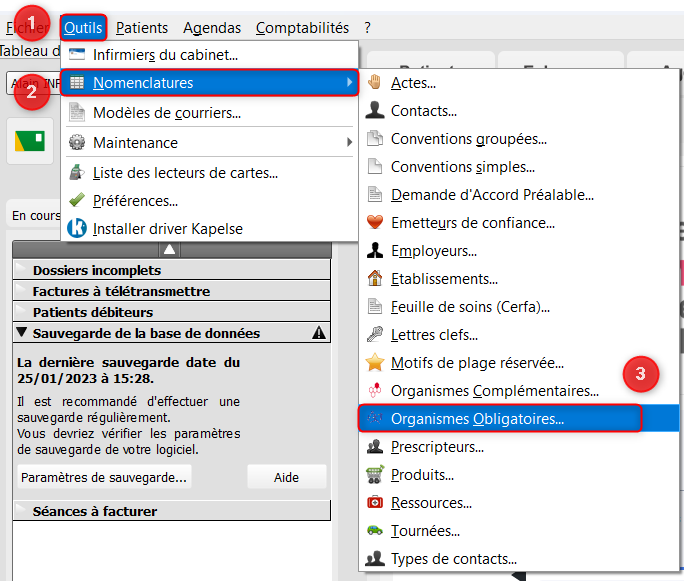
Task: Click the shopping cart icon for Produits
Action: point(375,475)
